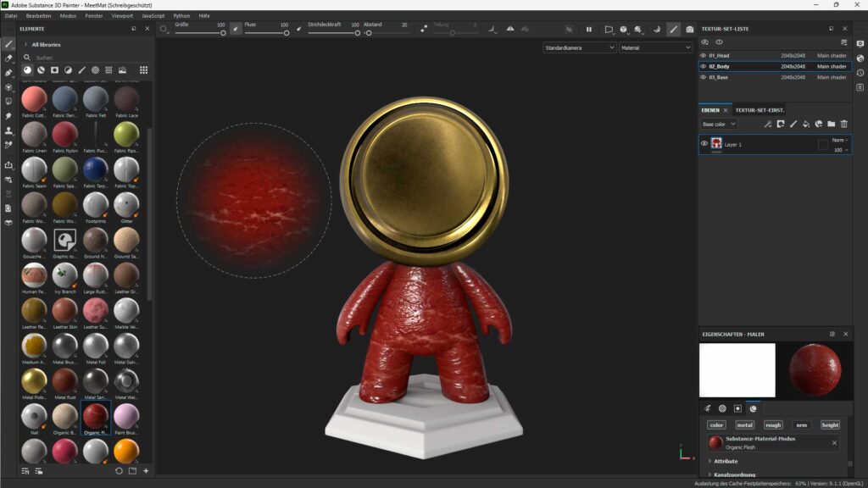
Task: Open the Bearbeiten menu
Action: point(39,15)
